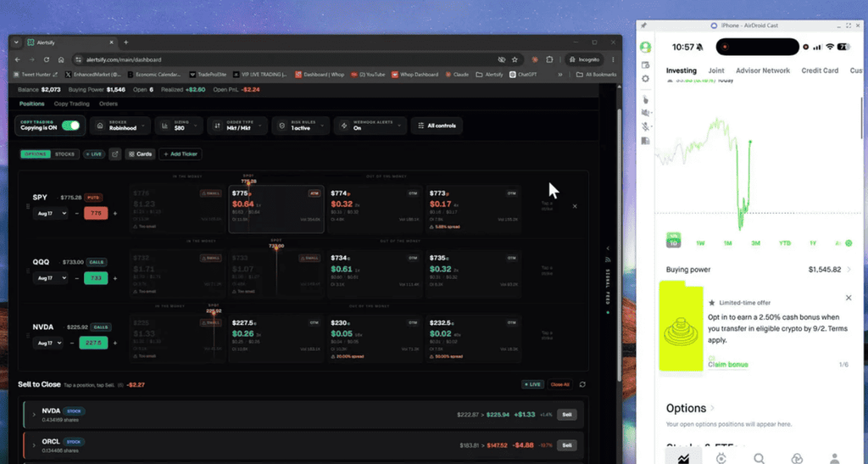Click AirDroid Cast settings gear icon
868x464 pixels.
coord(645,79)
